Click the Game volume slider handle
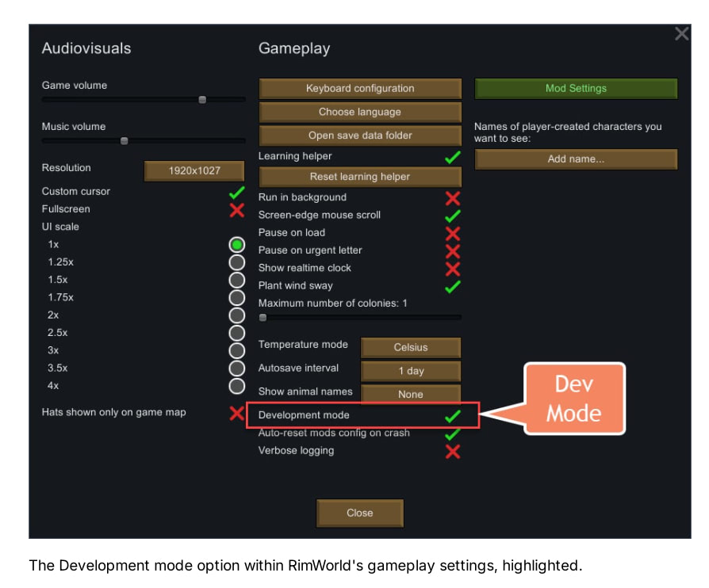Viewport: 709px width, 588px height. tap(202, 99)
